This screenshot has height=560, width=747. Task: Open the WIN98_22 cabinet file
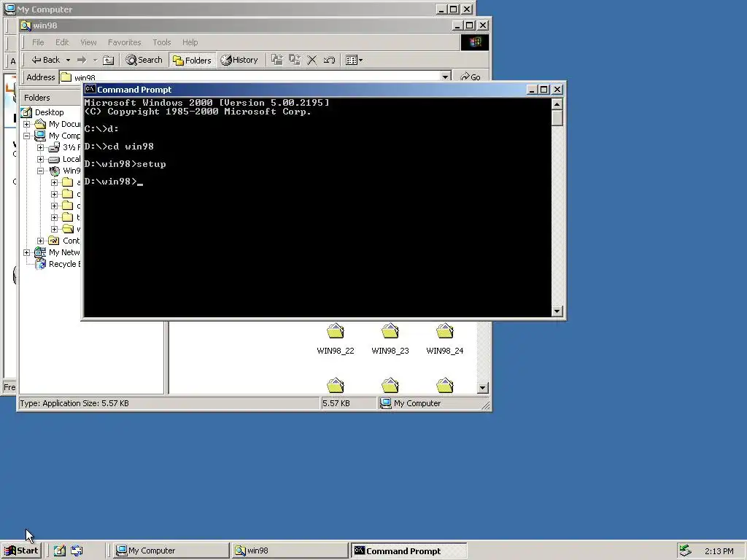tap(336, 338)
